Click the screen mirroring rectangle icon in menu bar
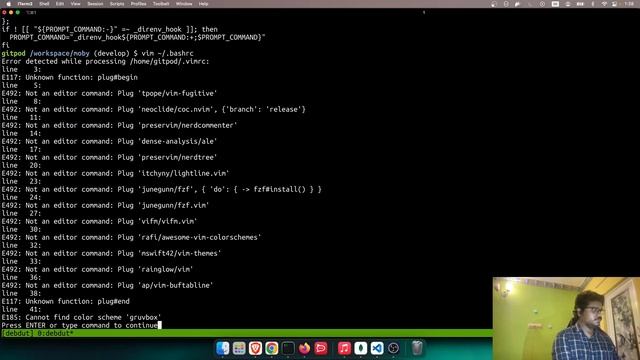Image resolution: width=640 pixels, height=360 pixels. click(555, 4)
